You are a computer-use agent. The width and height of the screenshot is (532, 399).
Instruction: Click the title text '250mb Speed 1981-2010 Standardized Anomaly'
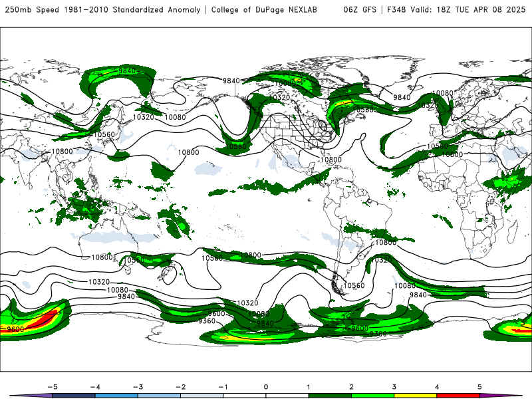(102, 9)
